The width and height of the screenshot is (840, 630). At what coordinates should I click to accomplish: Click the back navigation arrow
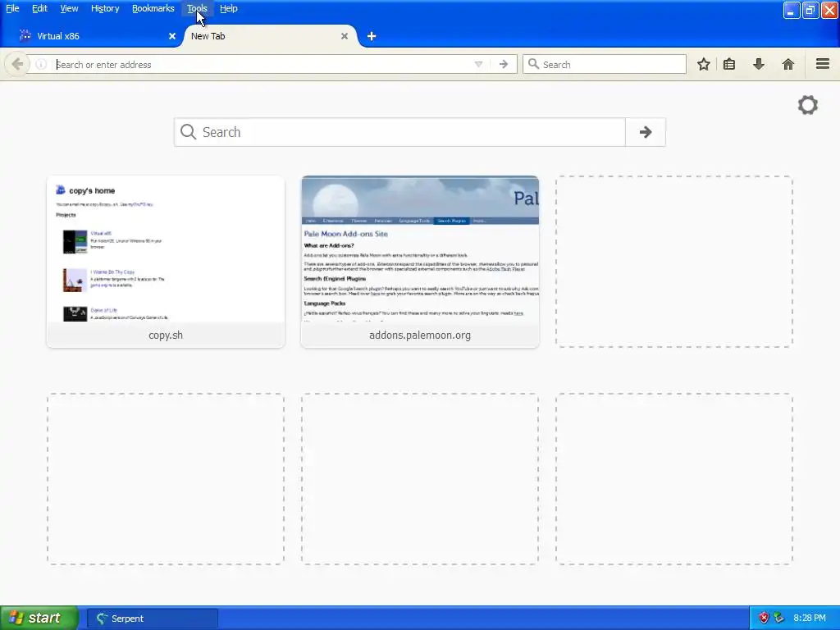tap(17, 64)
